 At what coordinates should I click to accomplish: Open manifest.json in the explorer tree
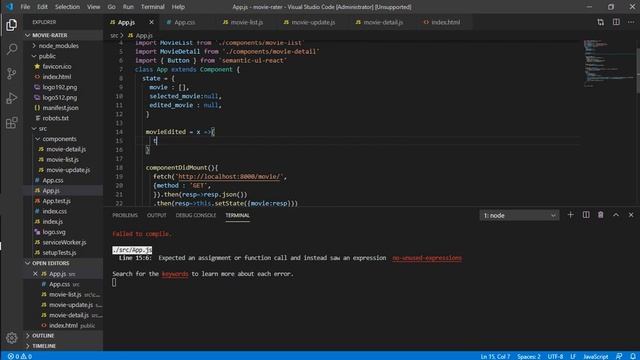tap(60, 108)
